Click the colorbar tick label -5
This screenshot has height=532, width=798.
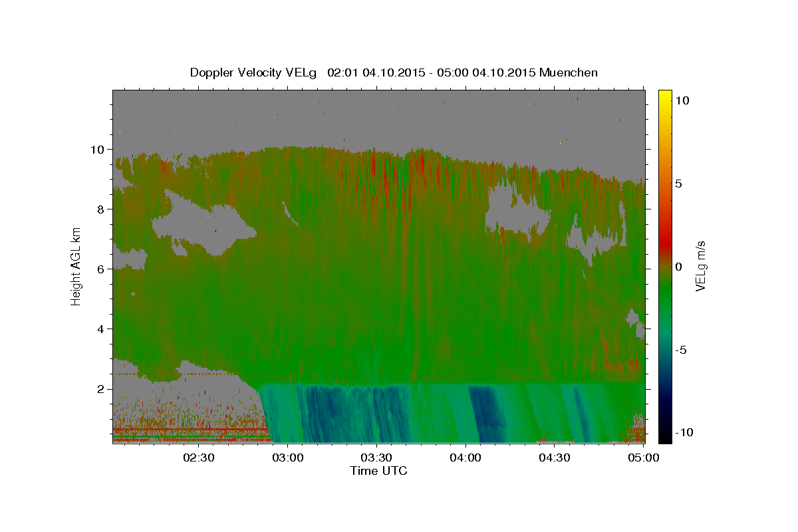click(681, 350)
